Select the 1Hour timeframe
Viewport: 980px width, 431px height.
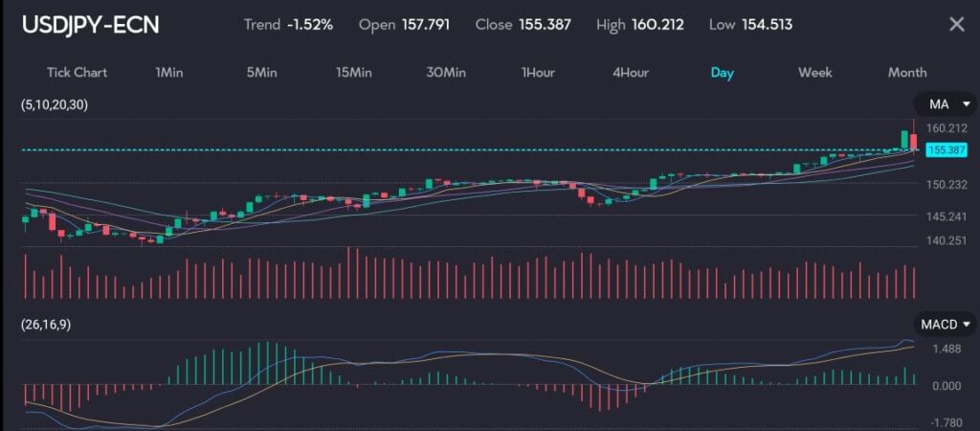pyautogui.click(x=538, y=73)
